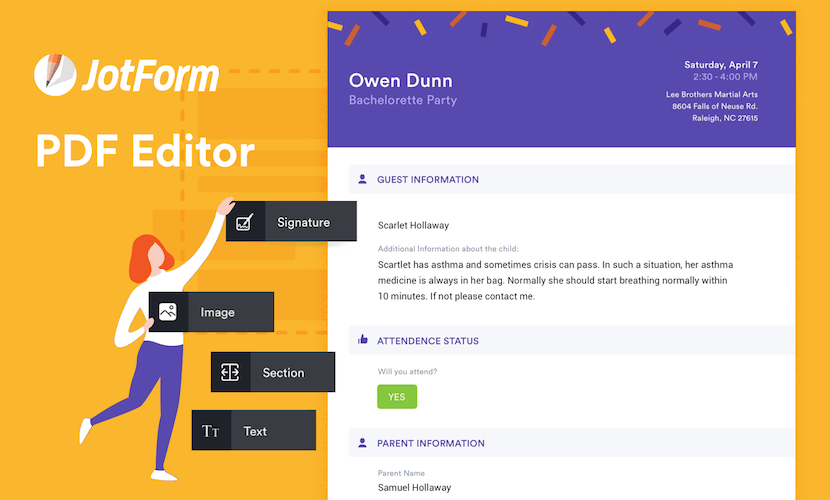Click the "PDF Editor" heading
Image resolution: width=830 pixels, height=500 pixels.
(x=145, y=151)
